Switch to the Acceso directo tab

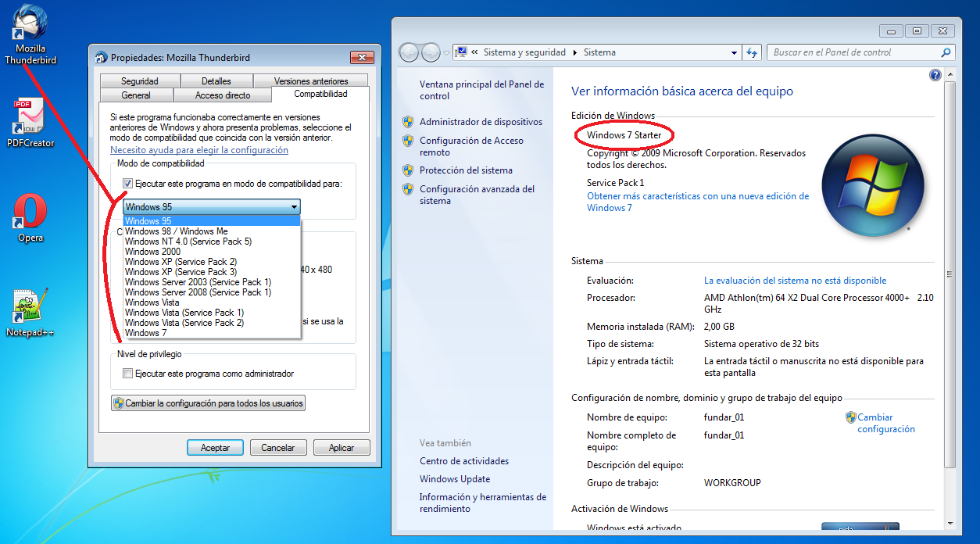(223, 95)
